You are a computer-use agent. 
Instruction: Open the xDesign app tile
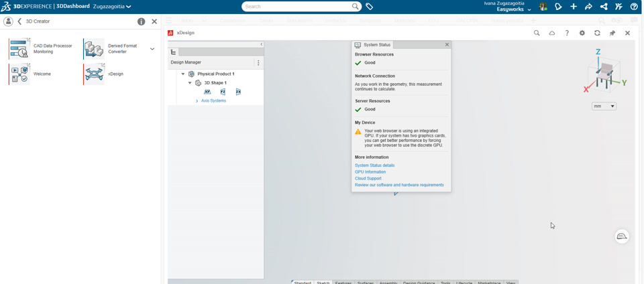point(95,74)
